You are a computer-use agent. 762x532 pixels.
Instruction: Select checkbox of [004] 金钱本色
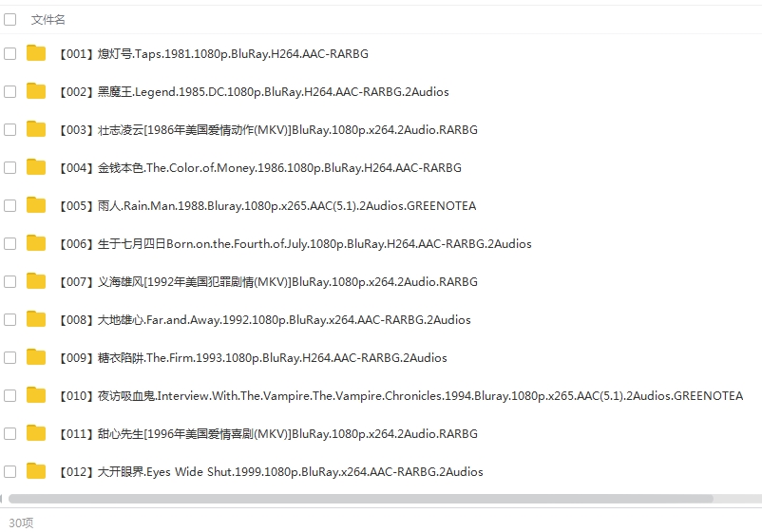coord(10,167)
